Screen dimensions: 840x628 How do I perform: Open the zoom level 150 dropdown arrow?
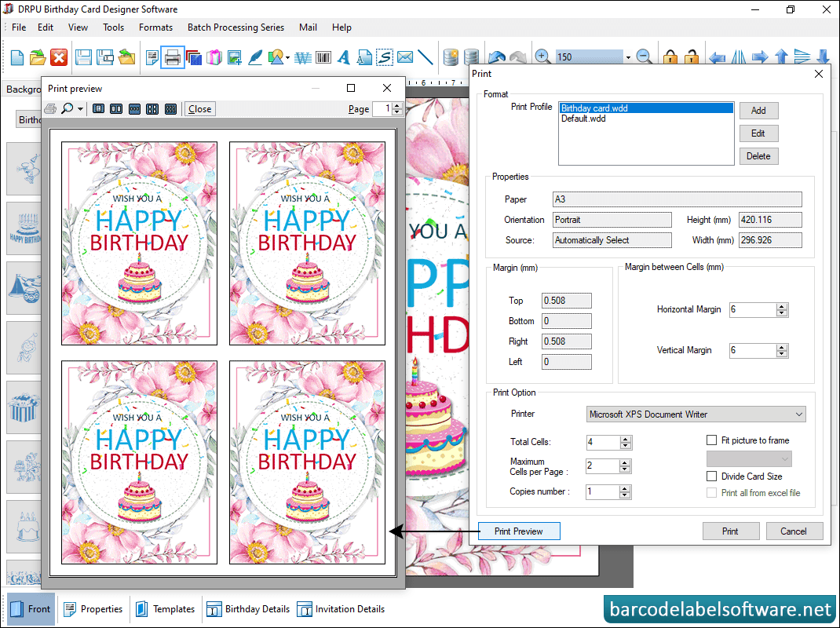[628, 57]
